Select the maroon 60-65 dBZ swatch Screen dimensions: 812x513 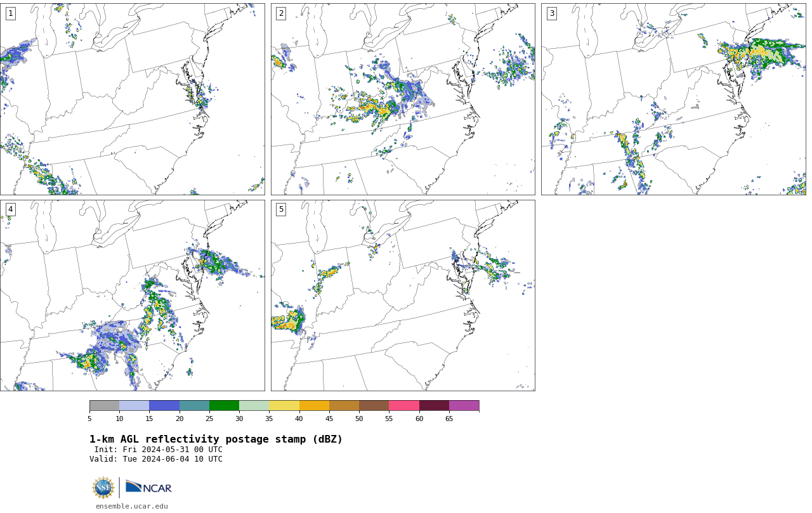click(434, 406)
